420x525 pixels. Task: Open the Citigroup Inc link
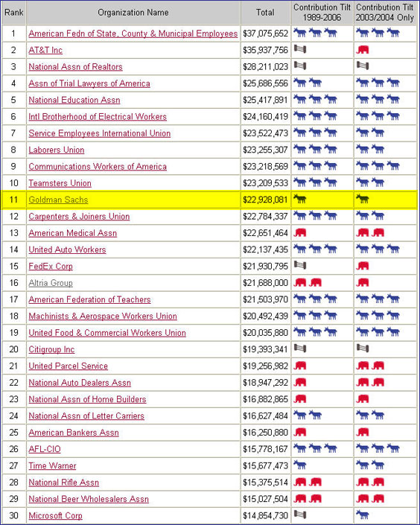(x=51, y=349)
